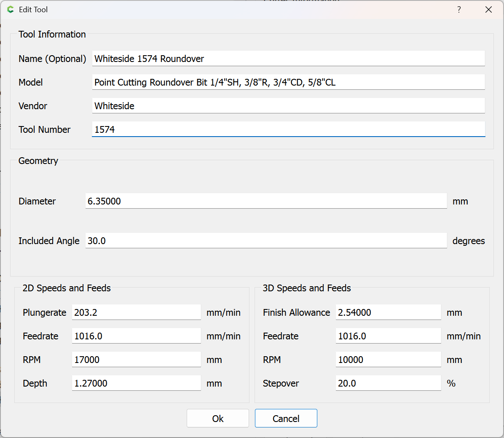Click the Name (Optional) label

[x=52, y=59]
